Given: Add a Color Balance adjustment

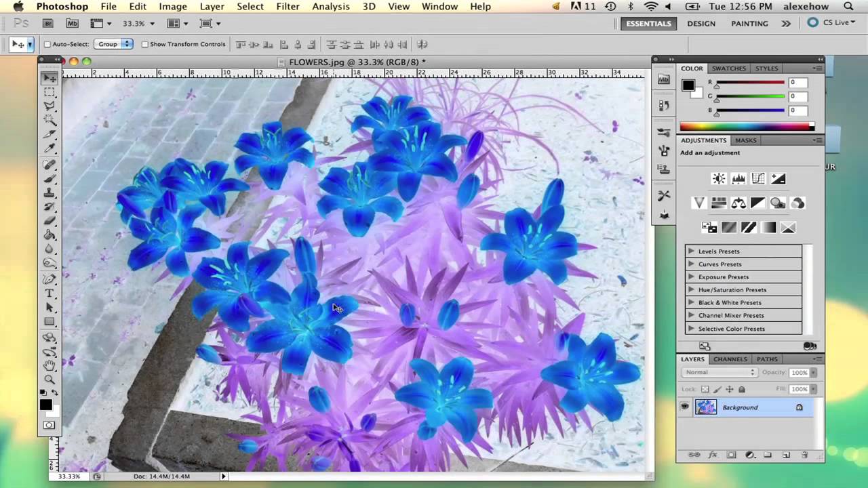Looking at the screenshot, I should click(x=738, y=203).
